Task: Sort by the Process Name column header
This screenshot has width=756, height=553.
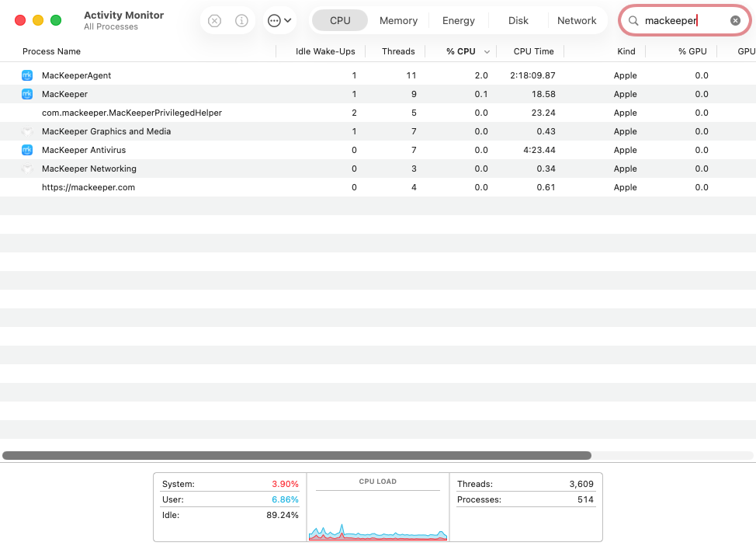Action: click(51, 51)
